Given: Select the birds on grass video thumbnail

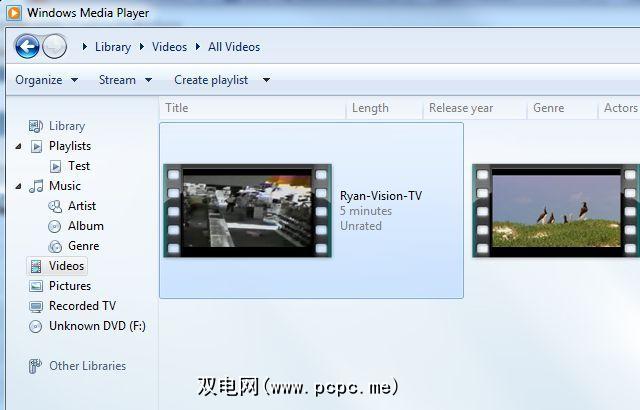Looking at the screenshot, I should (x=556, y=211).
